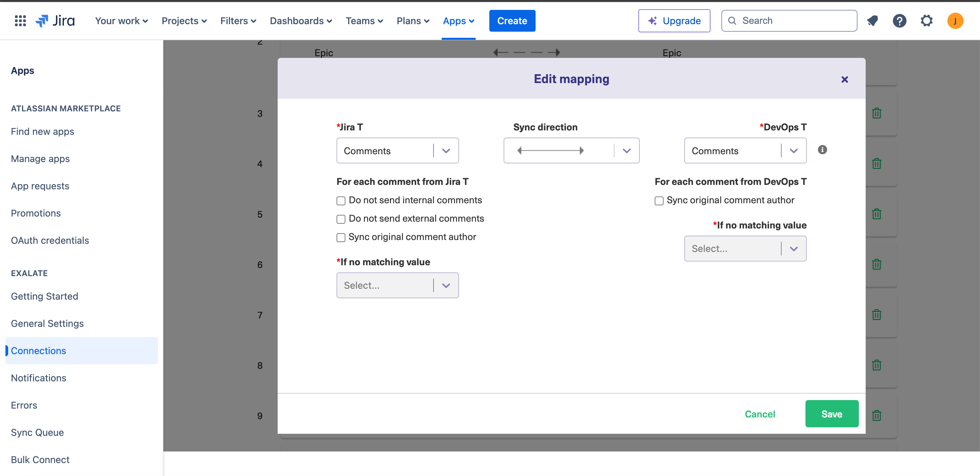Open the settings gear icon
Image resolution: width=980 pixels, height=476 pixels.
point(926,20)
